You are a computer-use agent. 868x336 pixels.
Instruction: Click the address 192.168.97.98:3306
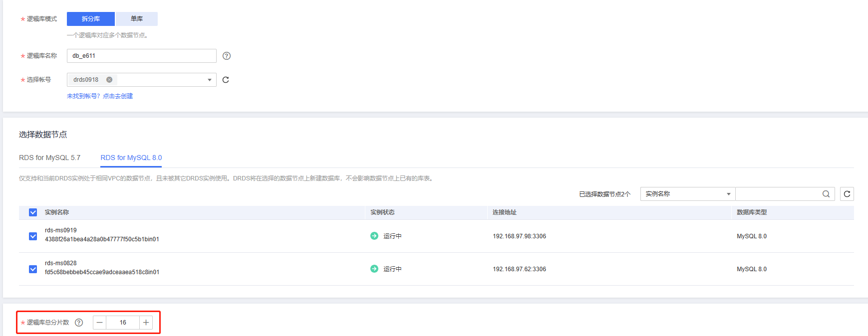pos(520,236)
